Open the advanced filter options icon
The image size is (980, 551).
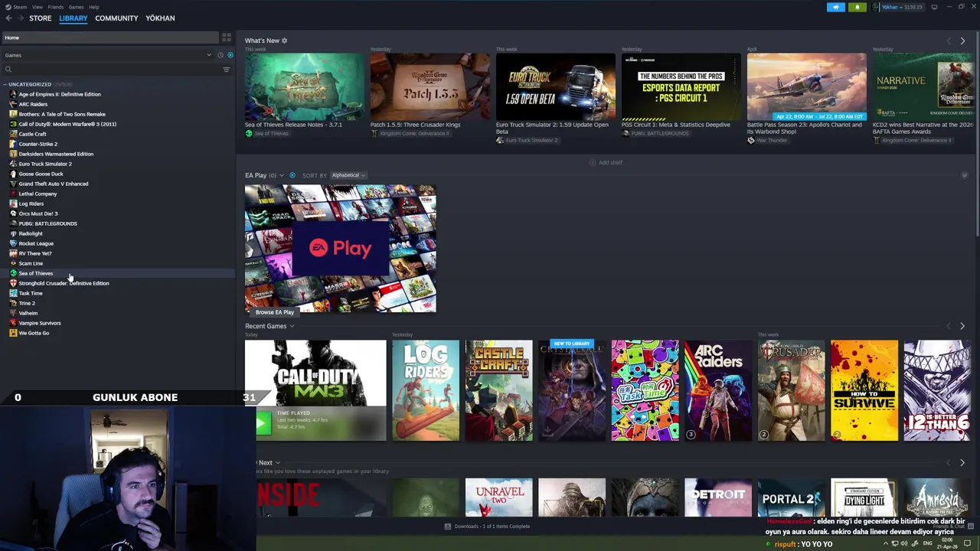pos(226,70)
